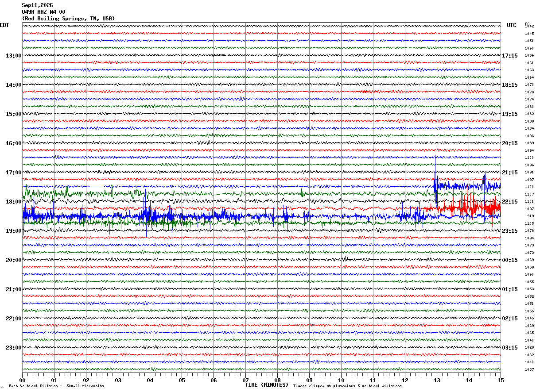This screenshot has width=536, height=392.
Task: Click the tall blue spike near minute 13
Action: 436,179
